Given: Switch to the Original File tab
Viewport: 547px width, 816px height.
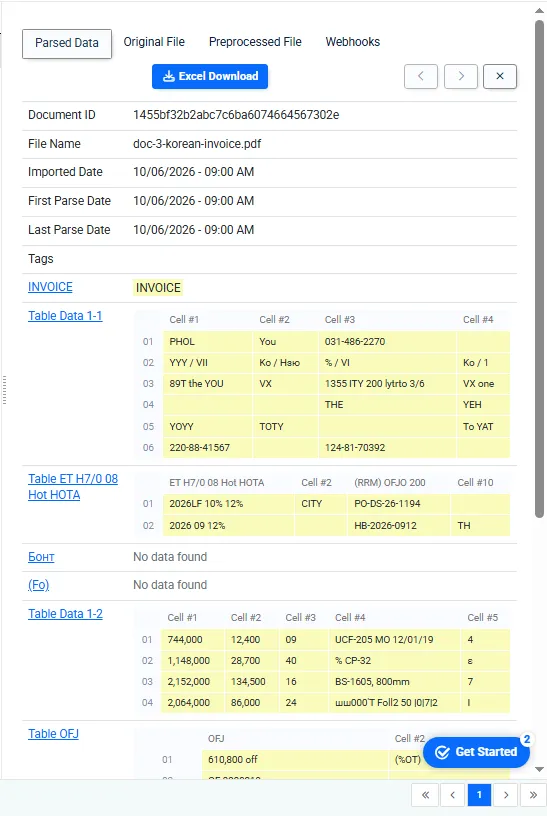Looking at the screenshot, I should [154, 42].
